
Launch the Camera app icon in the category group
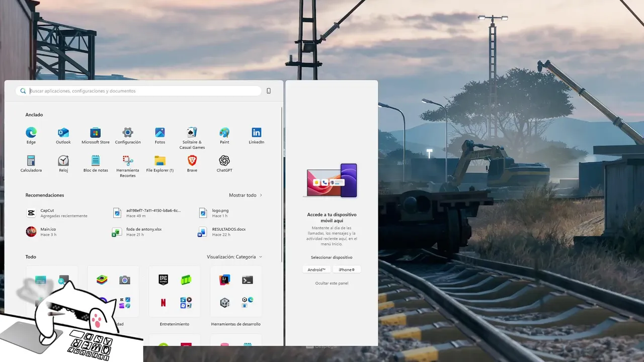124,280
